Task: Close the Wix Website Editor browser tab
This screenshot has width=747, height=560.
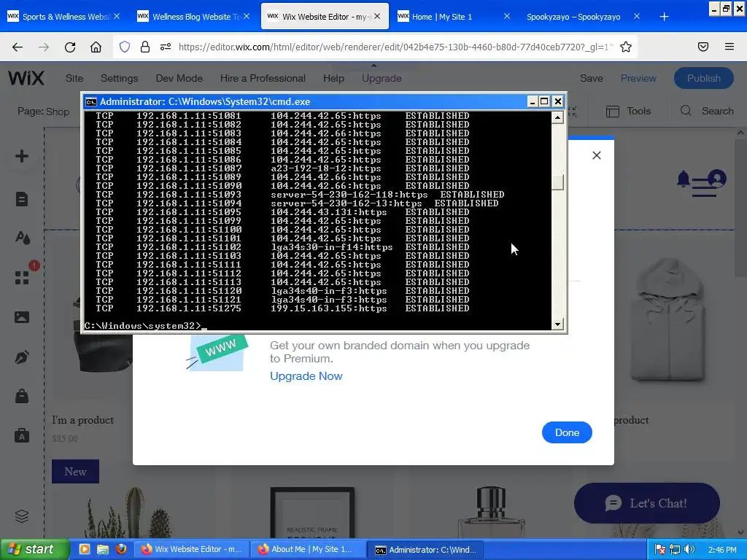Action: point(377,16)
